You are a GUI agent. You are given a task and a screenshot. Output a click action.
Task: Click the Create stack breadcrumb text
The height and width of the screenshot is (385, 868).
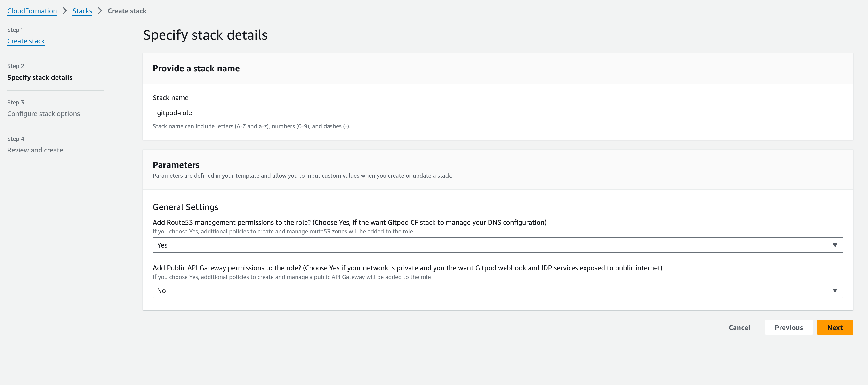pyautogui.click(x=127, y=11)
